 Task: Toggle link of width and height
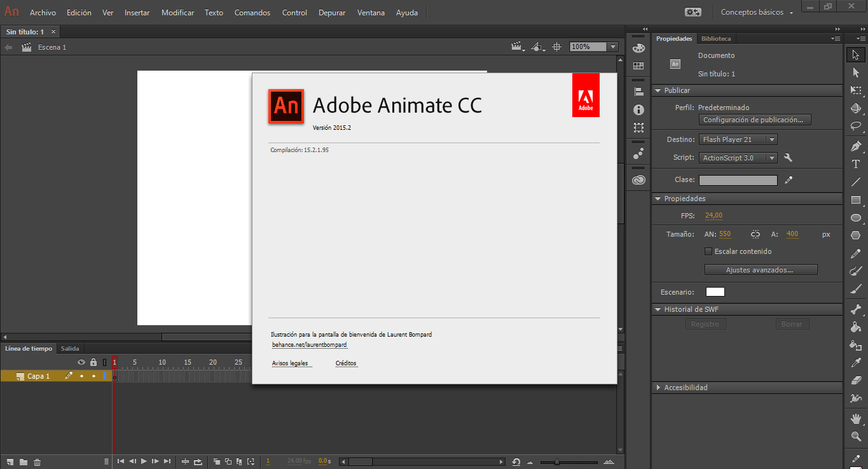click(755, 234)
